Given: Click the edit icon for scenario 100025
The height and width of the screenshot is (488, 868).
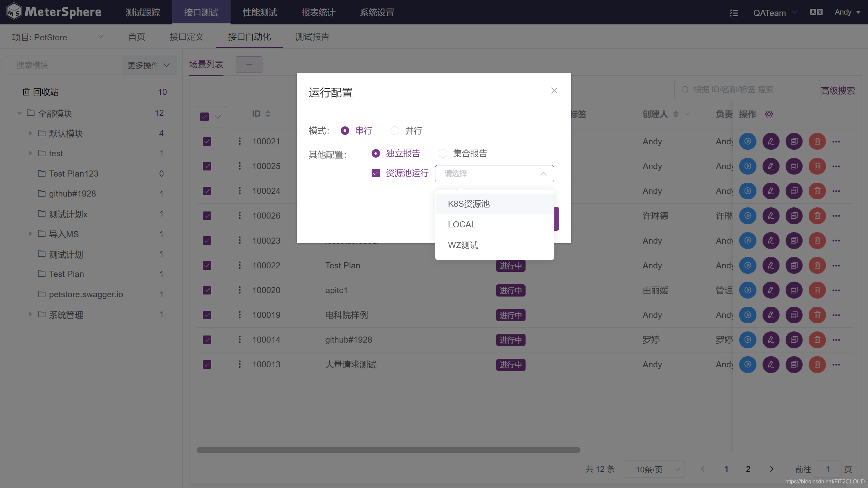Looking at the screenshot, I should tap(771, 166).
